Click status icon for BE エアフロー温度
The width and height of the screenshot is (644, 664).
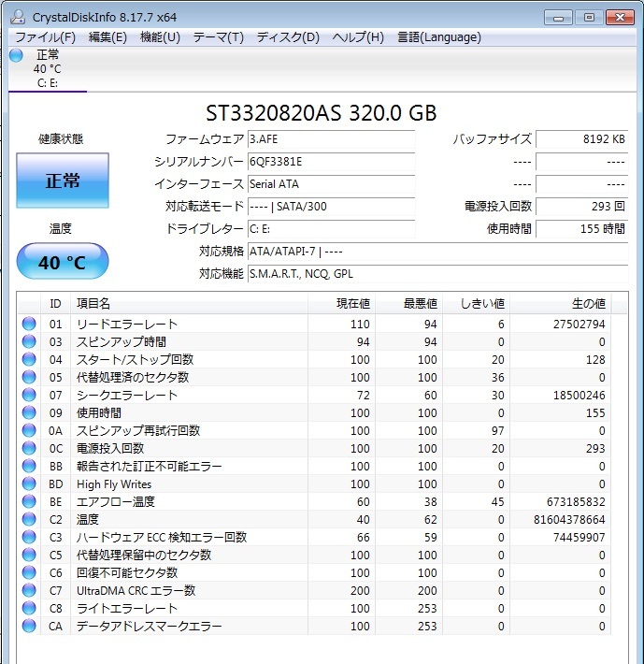pyautogui.click(x=29, y=501)
